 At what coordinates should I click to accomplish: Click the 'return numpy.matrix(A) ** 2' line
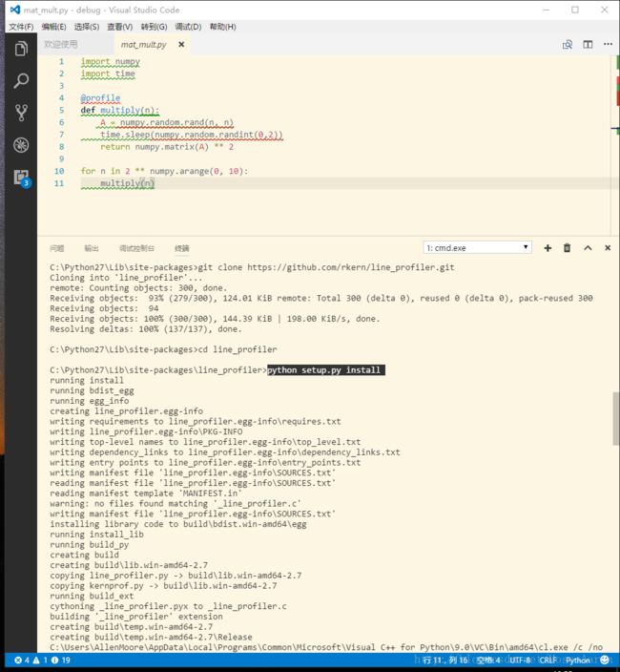click(167, 147)
